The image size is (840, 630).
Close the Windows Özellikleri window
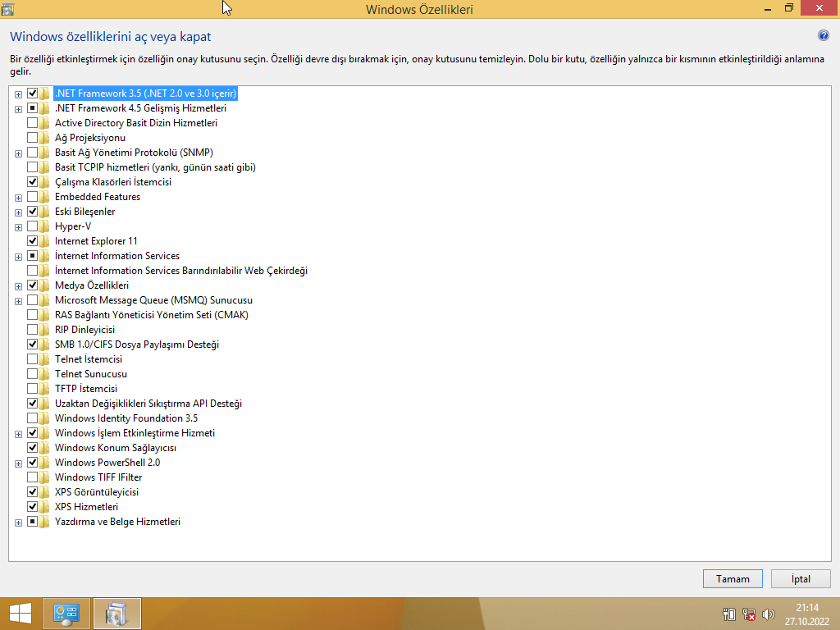pos(819,7)
